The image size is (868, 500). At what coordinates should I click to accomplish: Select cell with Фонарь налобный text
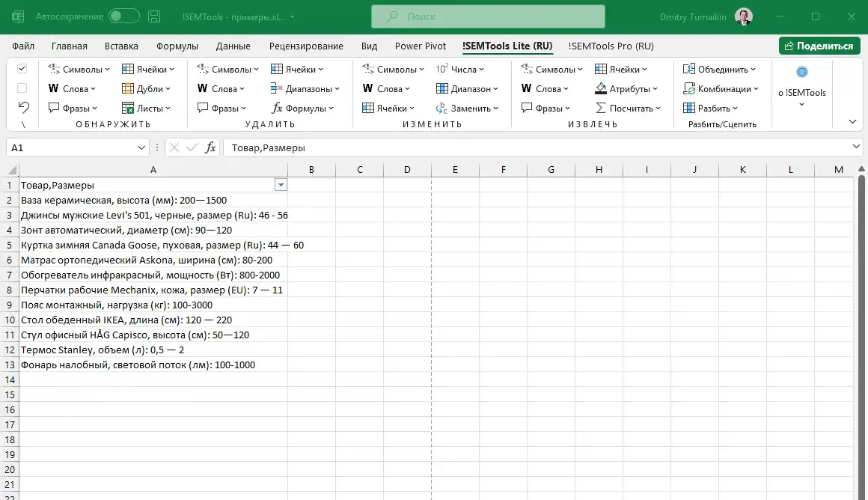[x=153, y=365]
